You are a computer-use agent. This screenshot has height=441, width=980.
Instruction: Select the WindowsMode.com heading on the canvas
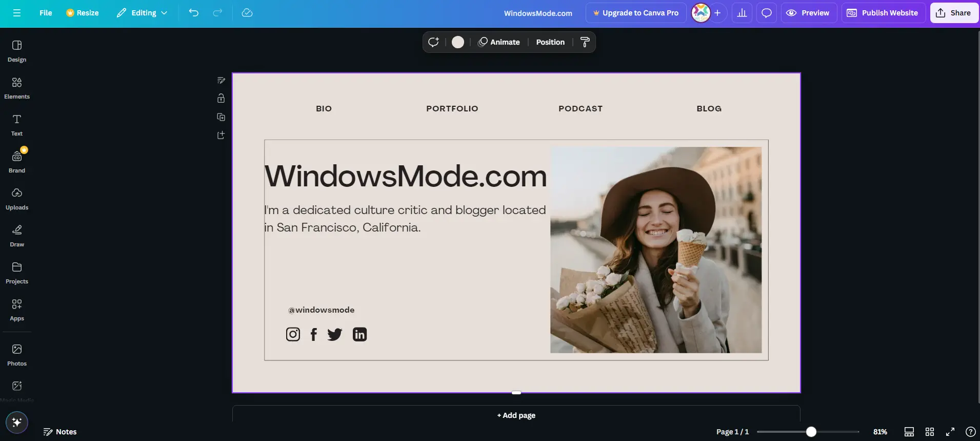[406, 176]
